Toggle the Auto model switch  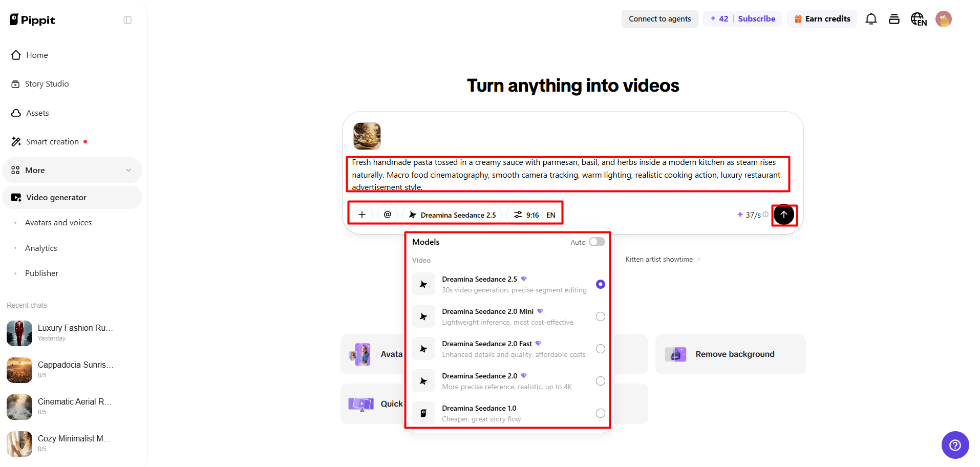tap(596, 242)
